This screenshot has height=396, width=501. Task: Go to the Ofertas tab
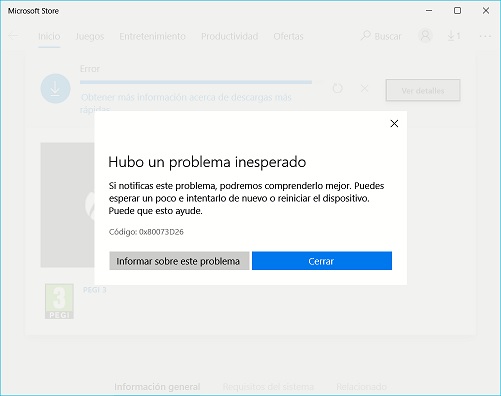(288, 36)
